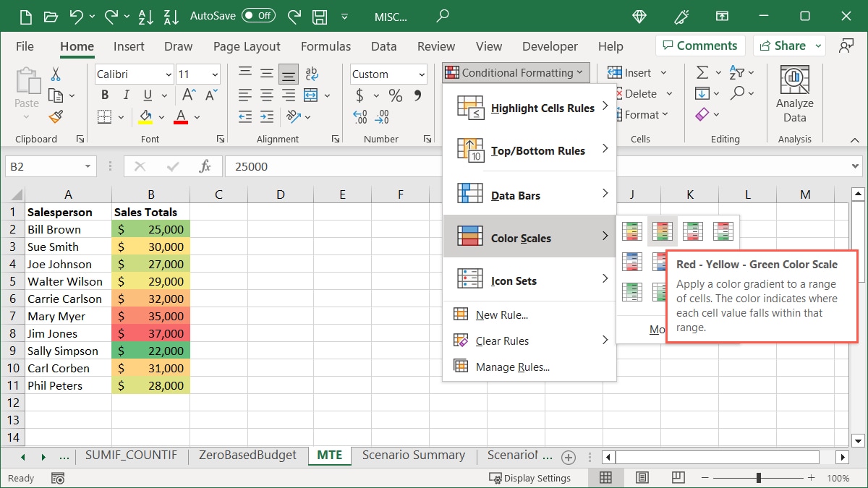
Task: Click the Italic formatting button
Action: pos(127,95)
